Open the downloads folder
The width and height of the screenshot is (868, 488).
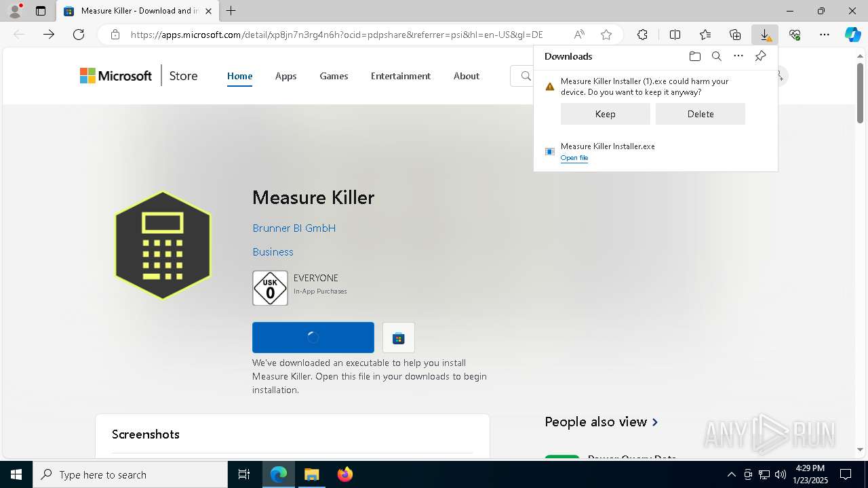click(x=694, y=56)
